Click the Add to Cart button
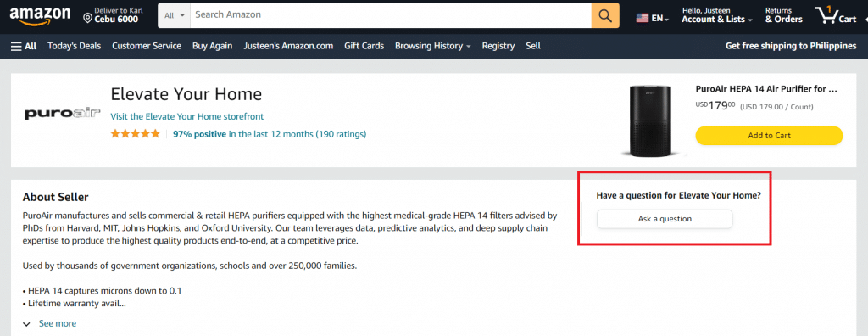868x336 pixels. point(769,135)
